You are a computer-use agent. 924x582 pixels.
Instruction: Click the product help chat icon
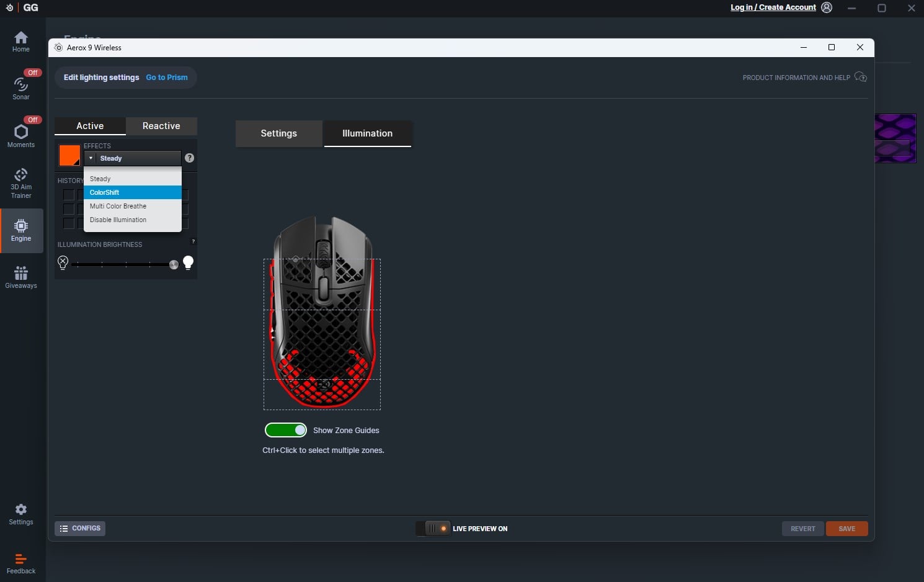[860, 78]
